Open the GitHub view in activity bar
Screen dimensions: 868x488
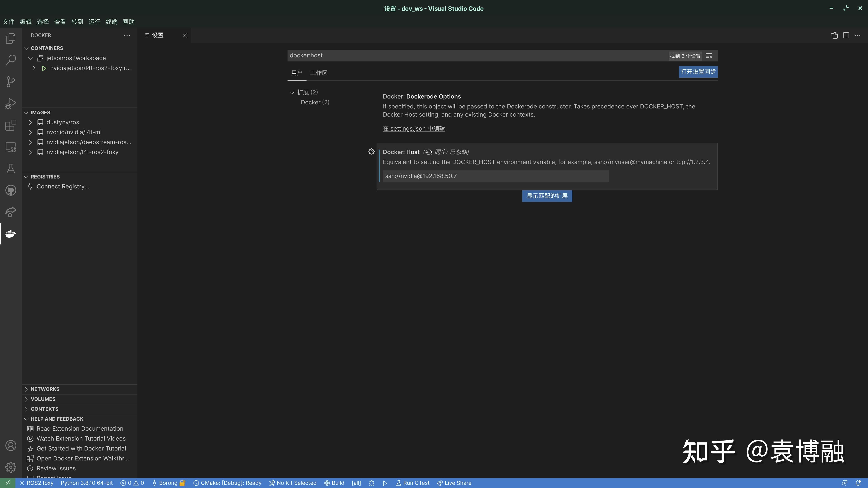coord(10,190)
